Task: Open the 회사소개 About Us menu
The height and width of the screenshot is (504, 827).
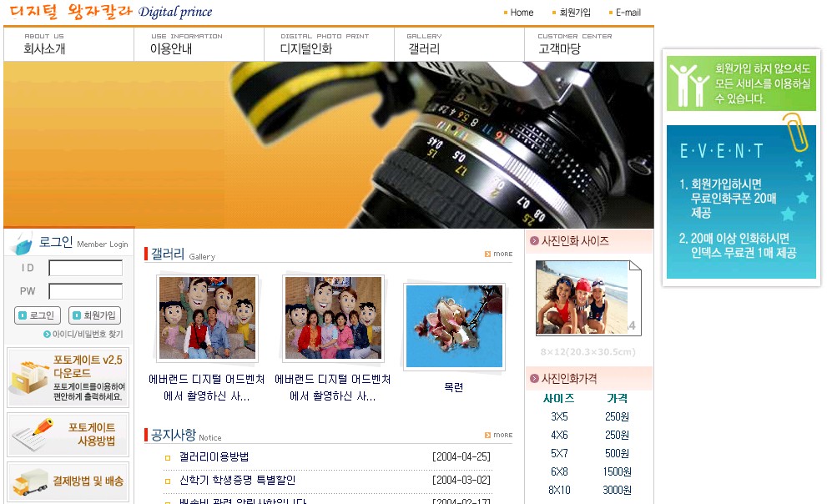Action: point(44,43)
